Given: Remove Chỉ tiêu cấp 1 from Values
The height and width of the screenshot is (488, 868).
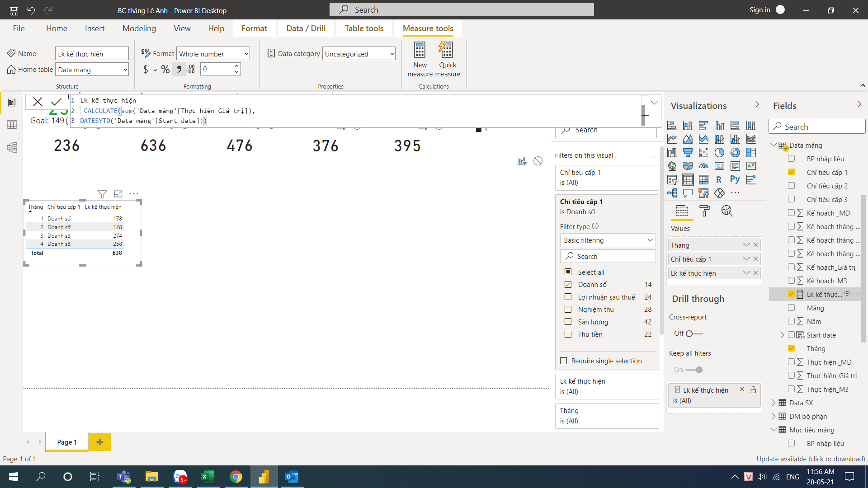Looking at the screenshot, I should click(x=755, y=259).
